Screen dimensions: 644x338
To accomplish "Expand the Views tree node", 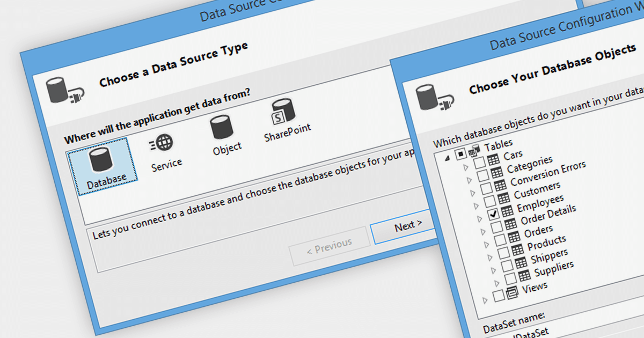I will (486, 300).
